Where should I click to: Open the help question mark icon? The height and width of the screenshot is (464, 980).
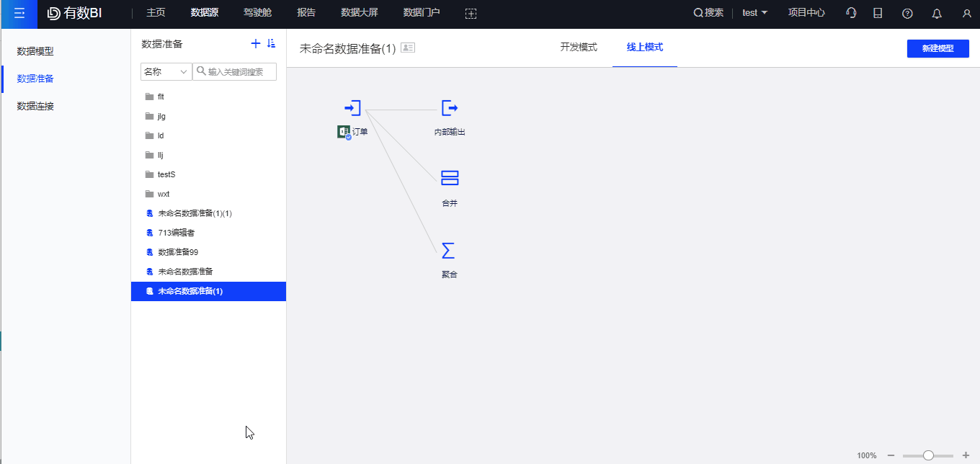(x=907, y=12)
